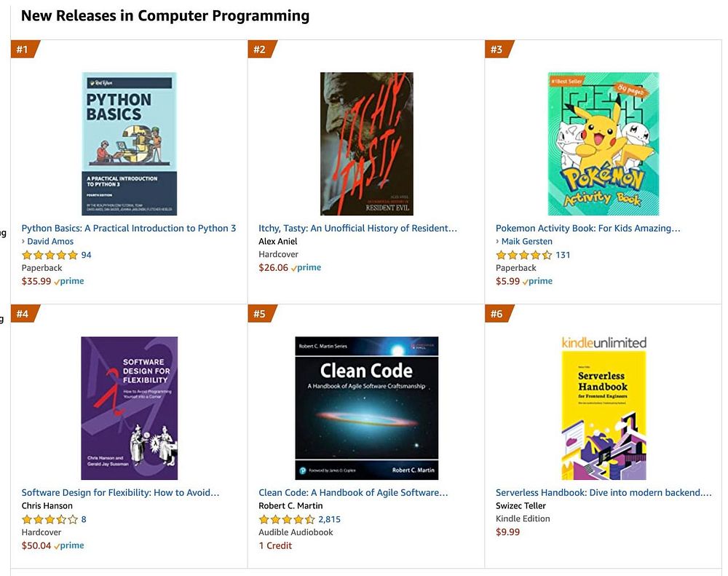Select the $35.99 Python Basics price

pyautogui.click(x=36, y=281)
